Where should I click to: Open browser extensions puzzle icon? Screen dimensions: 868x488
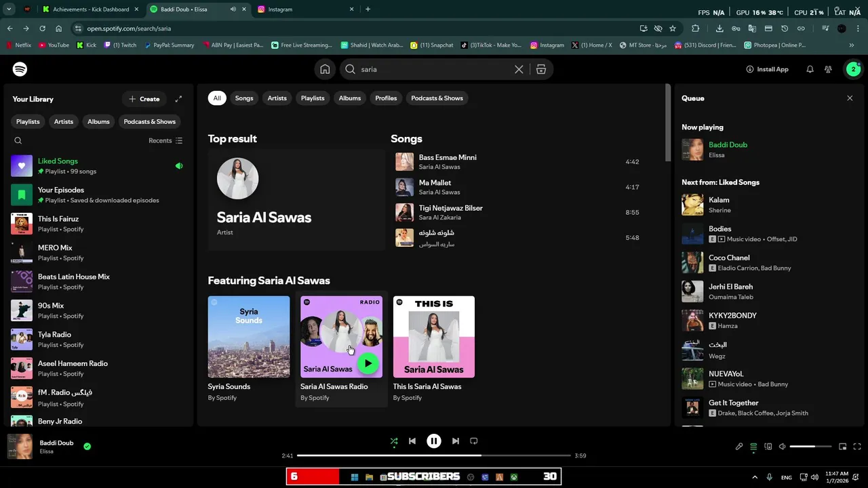point(696,28)
